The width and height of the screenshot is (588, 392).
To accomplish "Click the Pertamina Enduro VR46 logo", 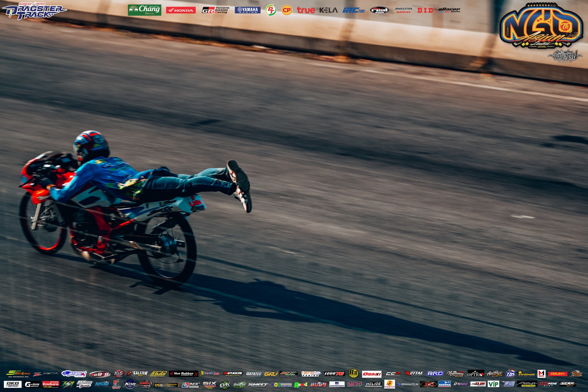I will (51, 384).
